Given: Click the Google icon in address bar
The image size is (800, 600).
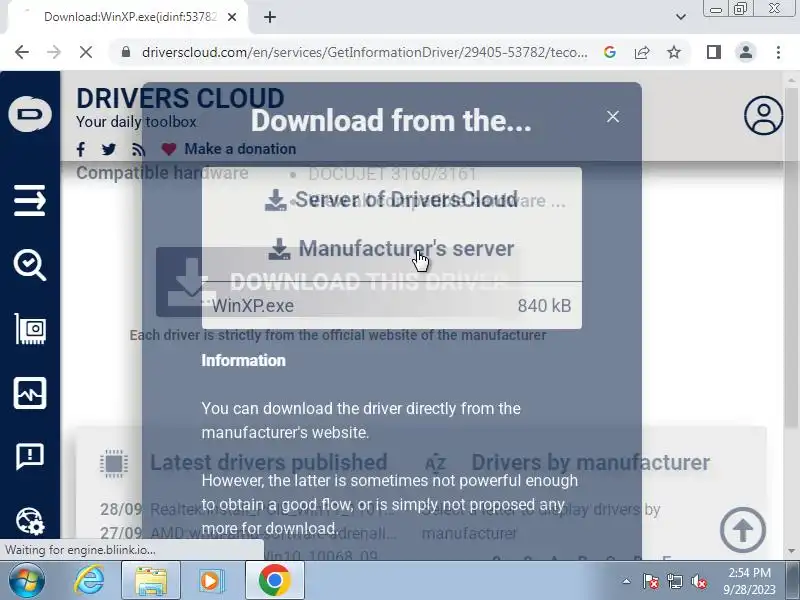Looking at the screenshot, I should (609, 52).
